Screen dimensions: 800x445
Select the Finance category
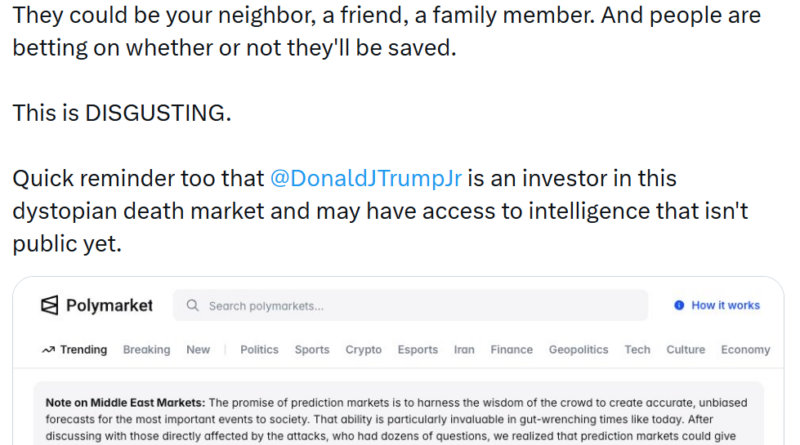[x=511, y=350]
